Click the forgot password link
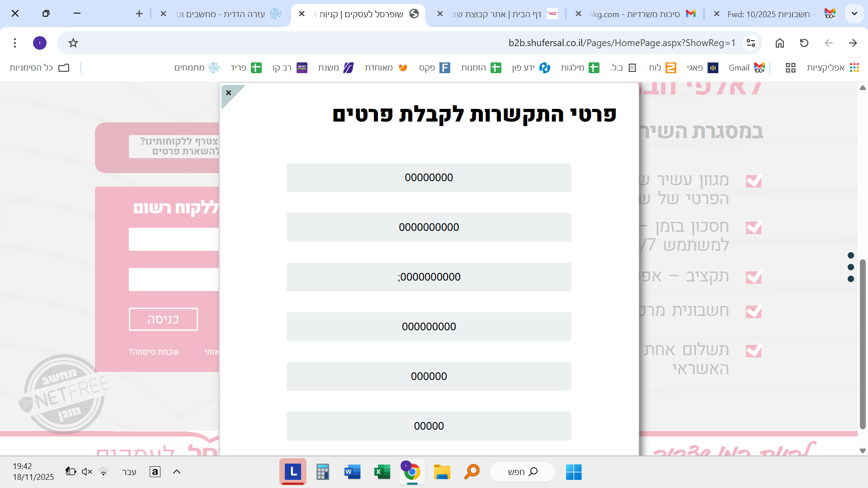The width and height of the screenshot is (868, 488). [154, 352]
